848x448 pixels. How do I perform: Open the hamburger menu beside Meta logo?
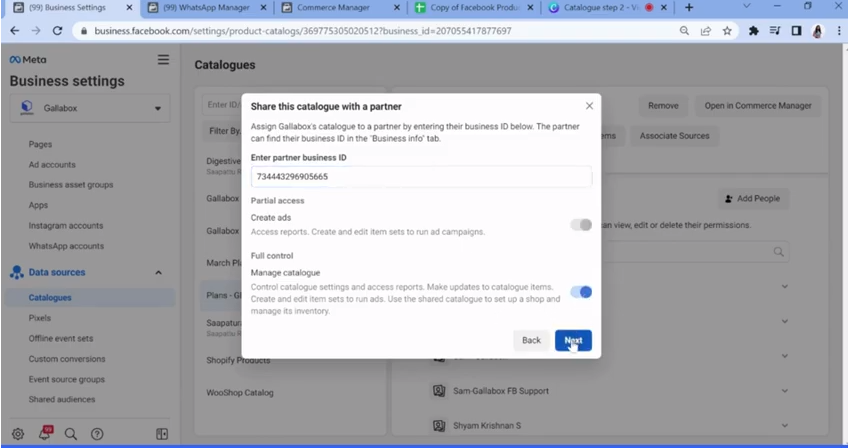[163, 60]
